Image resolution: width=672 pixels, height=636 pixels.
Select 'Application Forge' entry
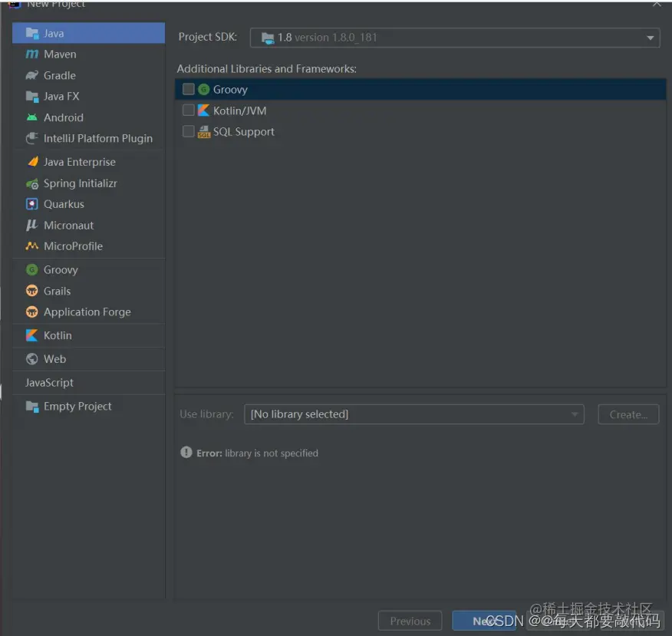coord(89,312)
